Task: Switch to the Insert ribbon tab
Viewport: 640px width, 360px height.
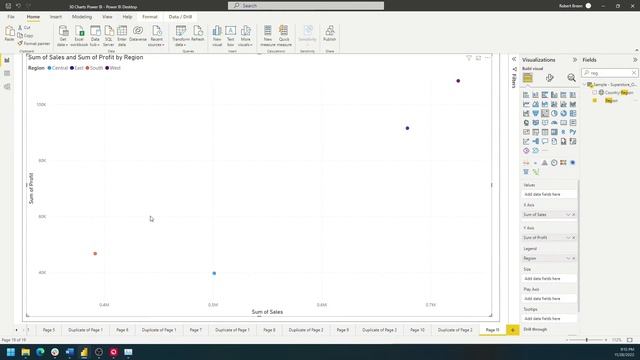Action: coord(56,17)
